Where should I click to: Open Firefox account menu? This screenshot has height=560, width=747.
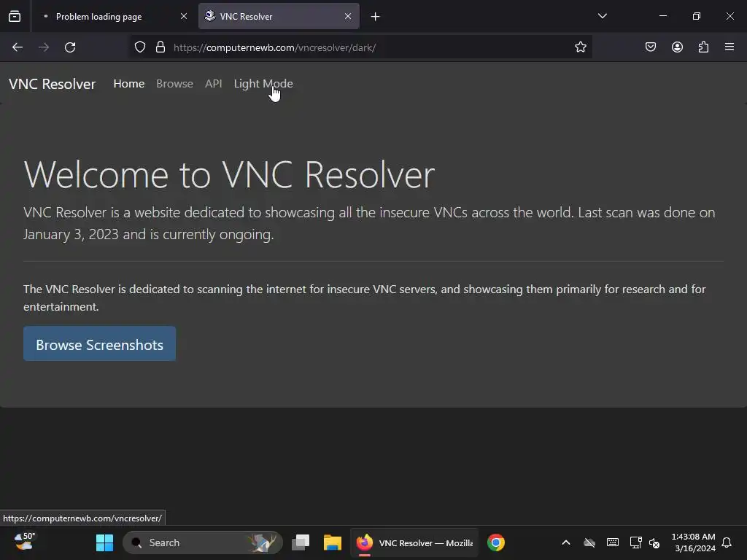click(x=677, y=47)
